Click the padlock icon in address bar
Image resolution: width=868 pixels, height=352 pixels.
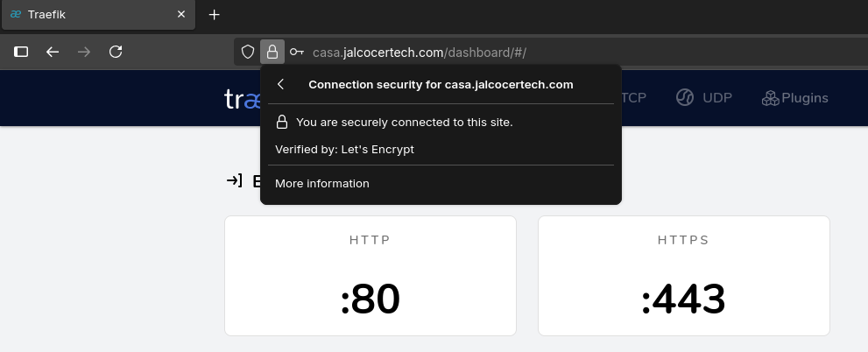(x=272, y=52)
